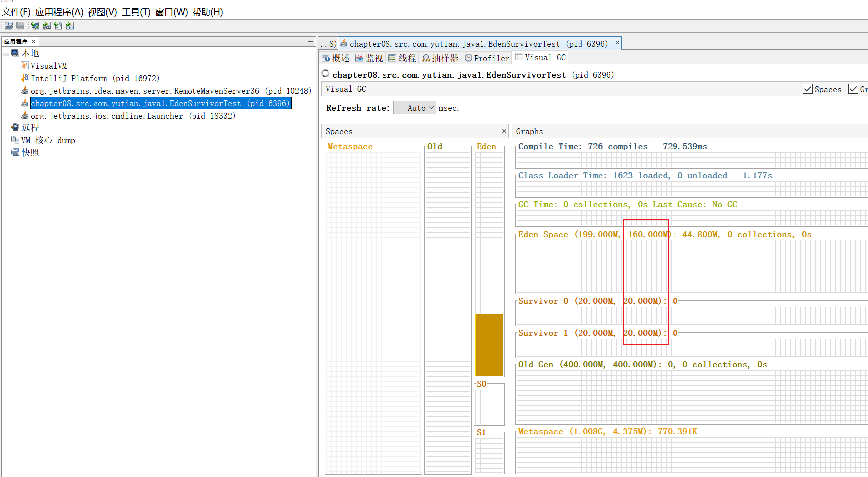Switch to the Profiler tab
Screen dimensions: 868x477
486,58
